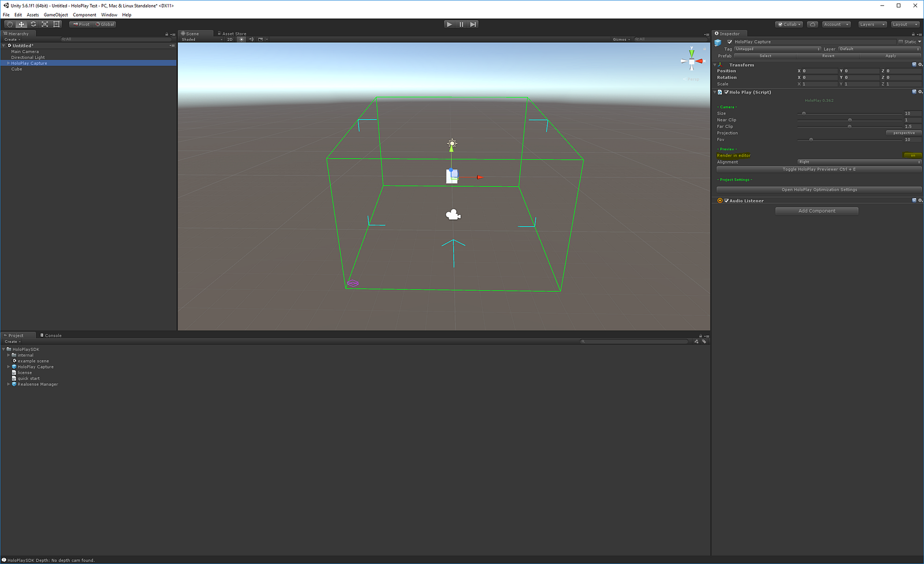Click the Pause button
Viewport: 924px width, 564px height.
coord(461,24)
